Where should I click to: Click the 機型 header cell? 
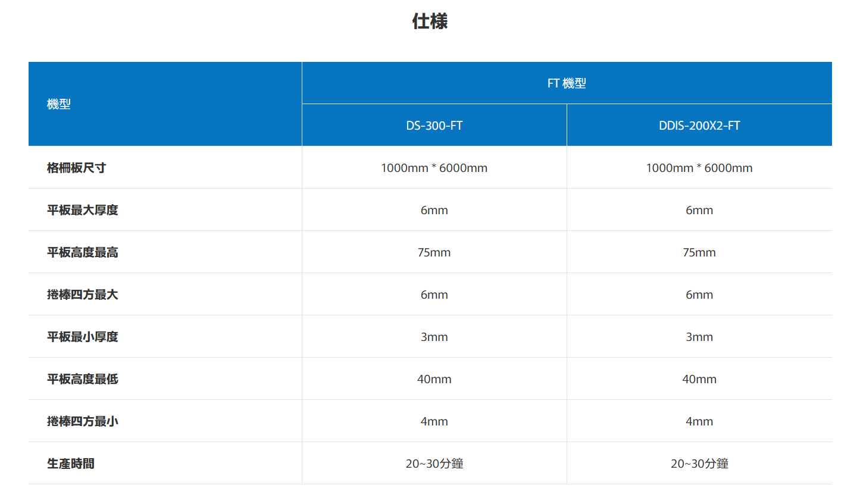(x=59, y=104)
